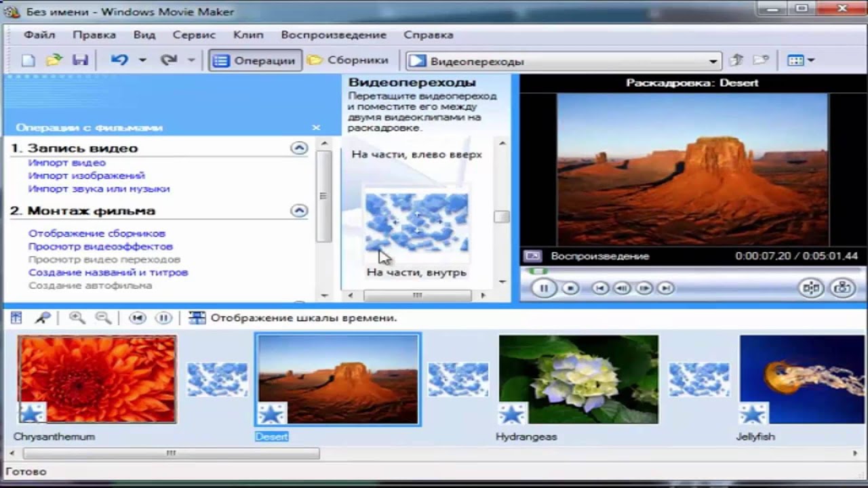Pause the preview playback
Viewport: 868px width, 488px height.
543,288
